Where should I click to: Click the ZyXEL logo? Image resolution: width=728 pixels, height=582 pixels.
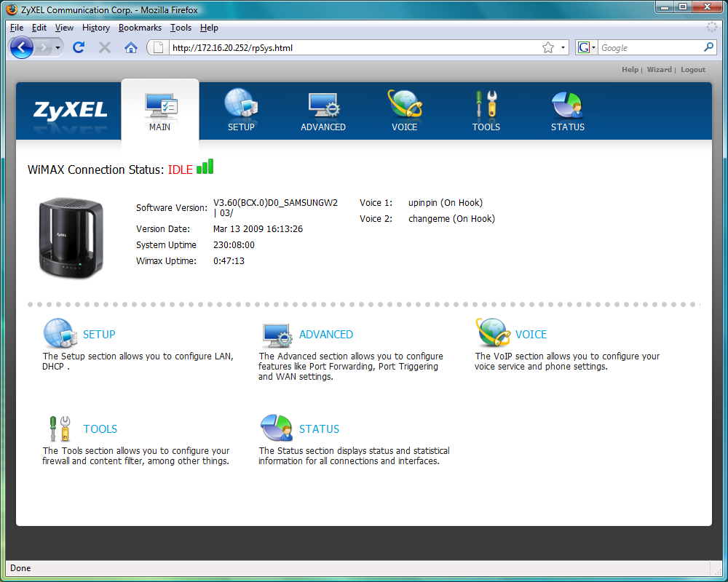[x=70, y=111]
